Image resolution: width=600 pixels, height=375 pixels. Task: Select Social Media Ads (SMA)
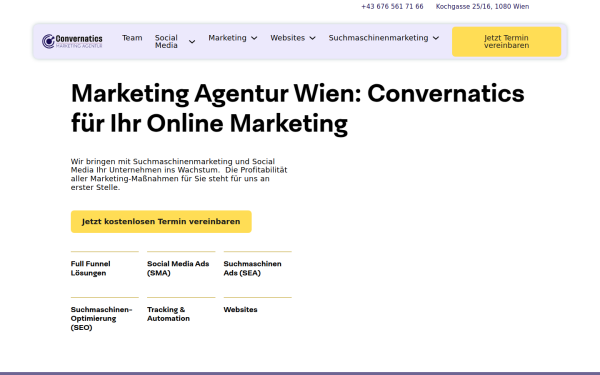178,268
